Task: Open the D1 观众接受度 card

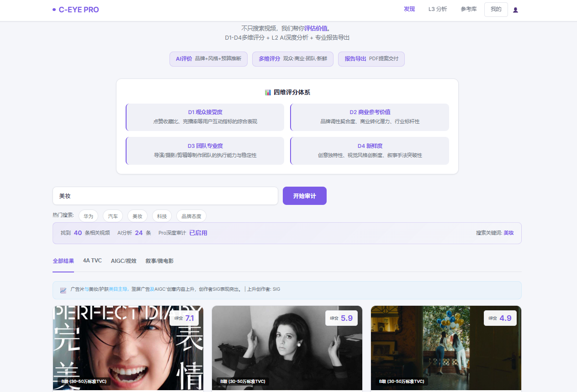Action: point(205,117)
